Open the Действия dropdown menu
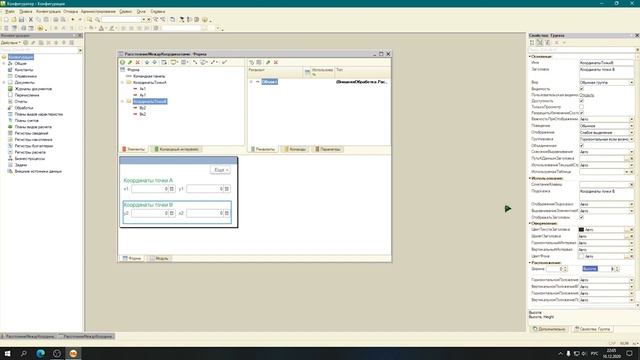Screen dimensions: 640x360 click(x=11, y=42)
